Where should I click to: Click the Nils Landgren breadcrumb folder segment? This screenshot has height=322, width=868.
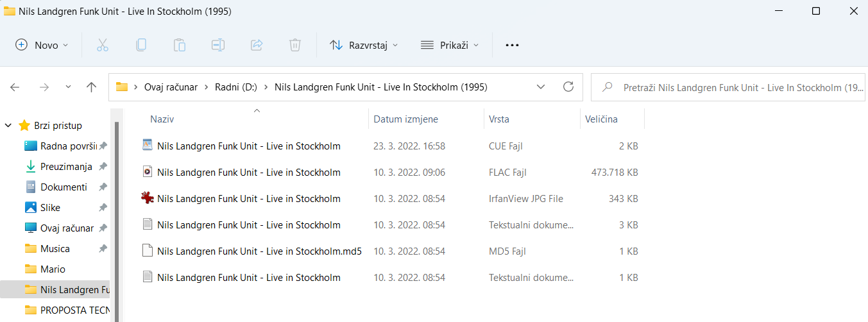point(381,87)
